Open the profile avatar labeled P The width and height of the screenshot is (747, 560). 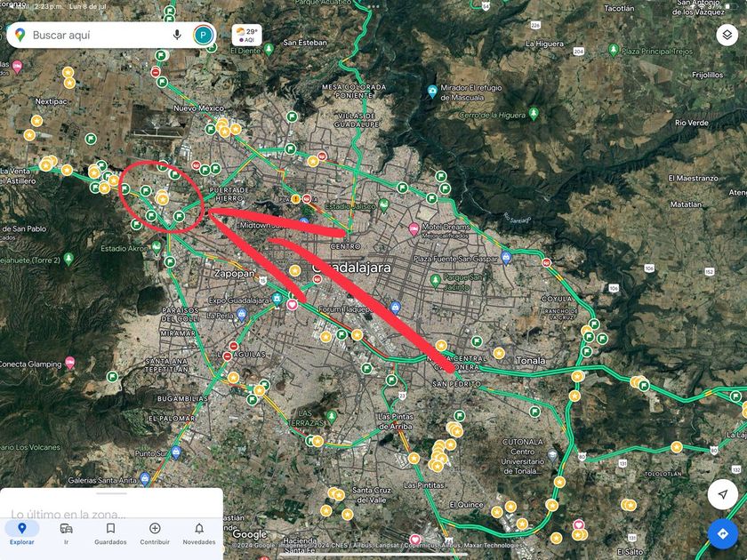(x=204, y=35)
